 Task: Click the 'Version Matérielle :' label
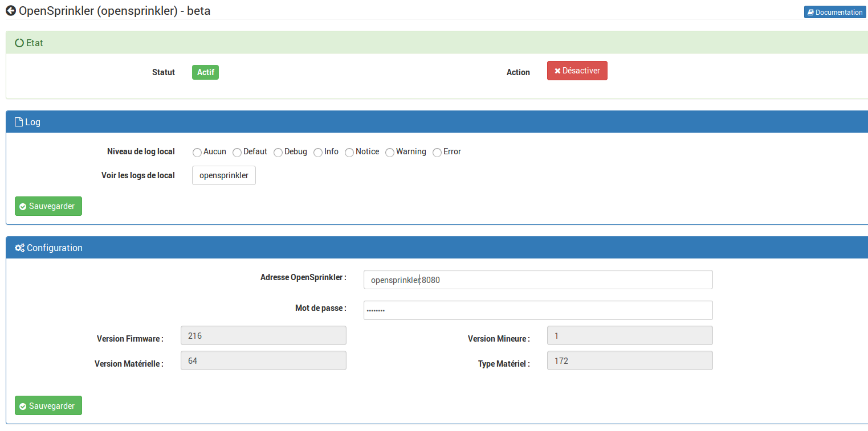point(129,364)
